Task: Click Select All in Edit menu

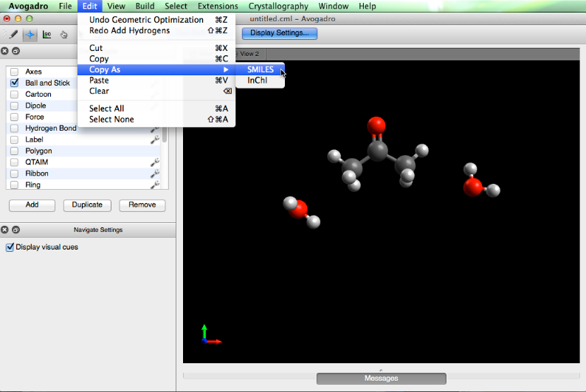Action: 106,109
